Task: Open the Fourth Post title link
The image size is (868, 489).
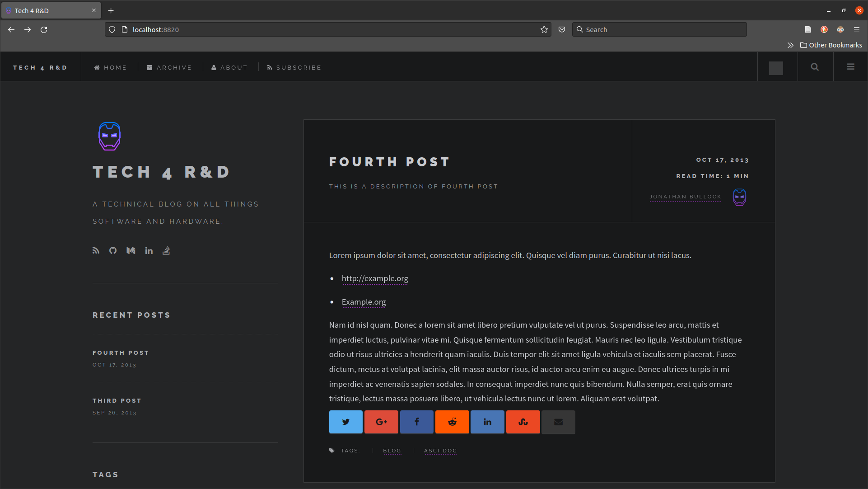Action: [389, 162]
